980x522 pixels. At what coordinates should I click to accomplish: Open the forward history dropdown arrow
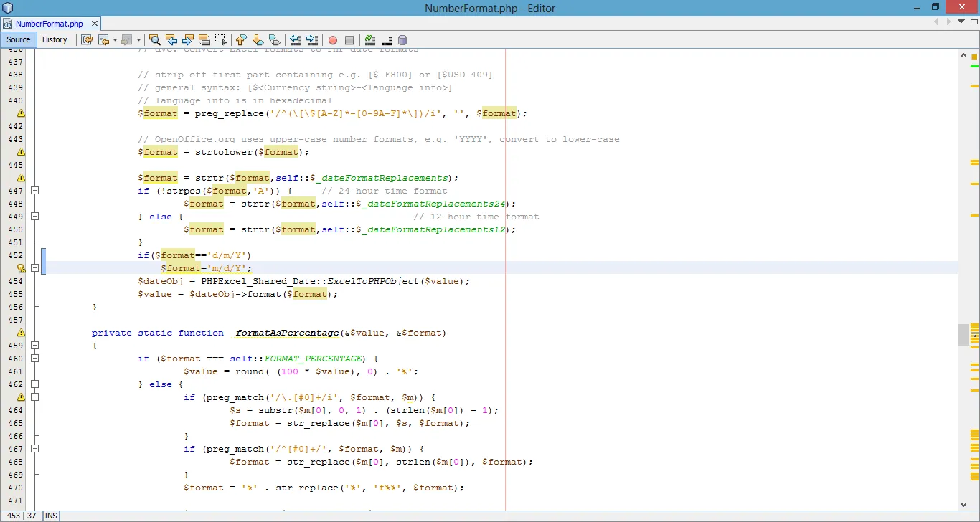pos(138,40)
